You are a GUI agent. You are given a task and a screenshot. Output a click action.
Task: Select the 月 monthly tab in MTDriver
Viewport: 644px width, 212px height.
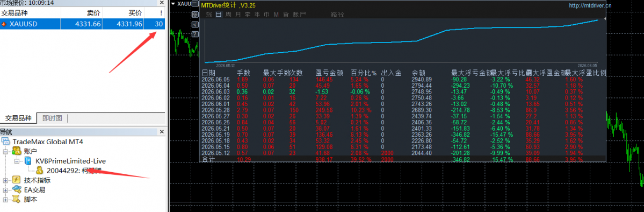tap(238, 15)
